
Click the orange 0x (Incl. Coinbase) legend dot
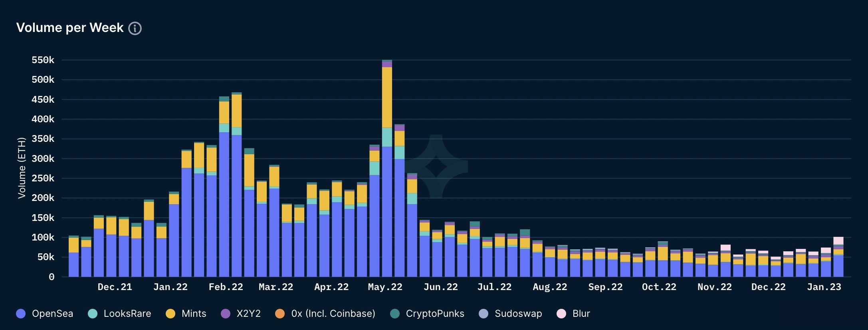(280, 314)
